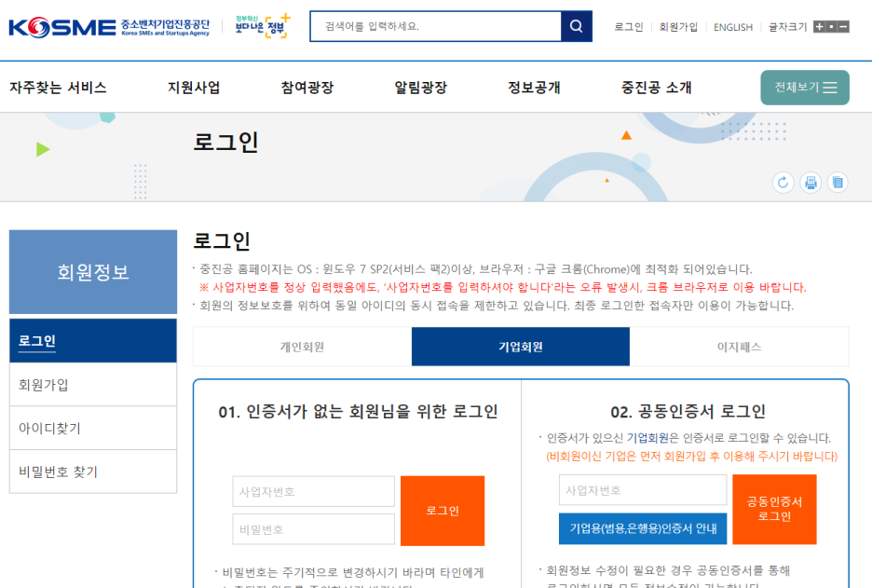
Task: Focus 사업자번호 field in section 01
Action: 314,491
